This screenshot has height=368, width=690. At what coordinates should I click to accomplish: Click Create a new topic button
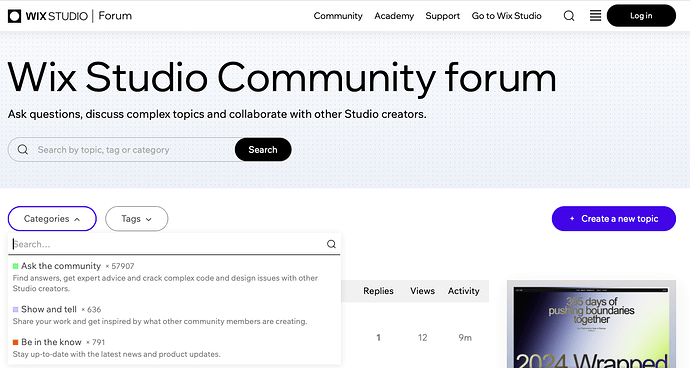click(x=613, y=219)
